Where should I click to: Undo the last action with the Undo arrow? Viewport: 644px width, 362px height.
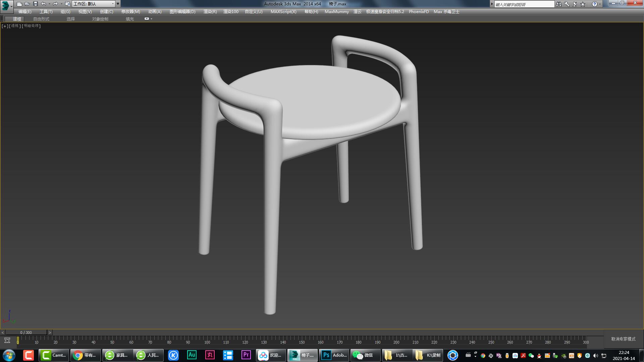point(43,4)
